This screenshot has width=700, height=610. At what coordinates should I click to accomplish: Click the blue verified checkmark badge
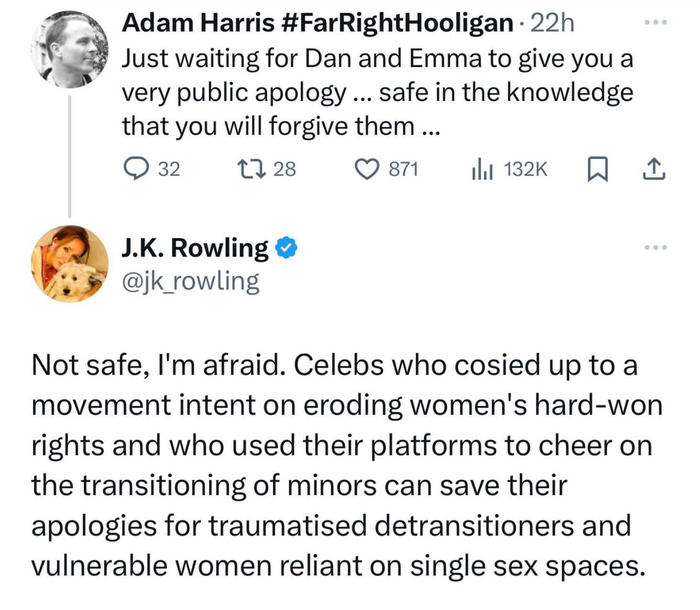[x=286, y=248]
